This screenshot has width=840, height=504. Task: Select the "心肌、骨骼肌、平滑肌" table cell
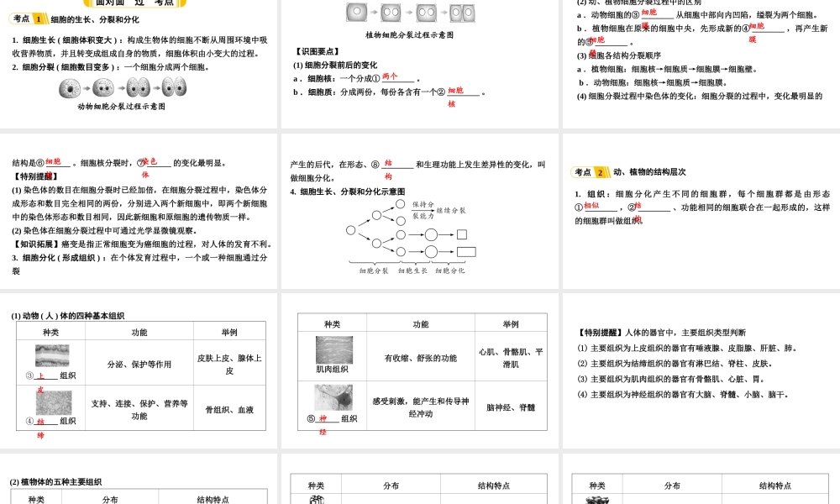point(511,358)
